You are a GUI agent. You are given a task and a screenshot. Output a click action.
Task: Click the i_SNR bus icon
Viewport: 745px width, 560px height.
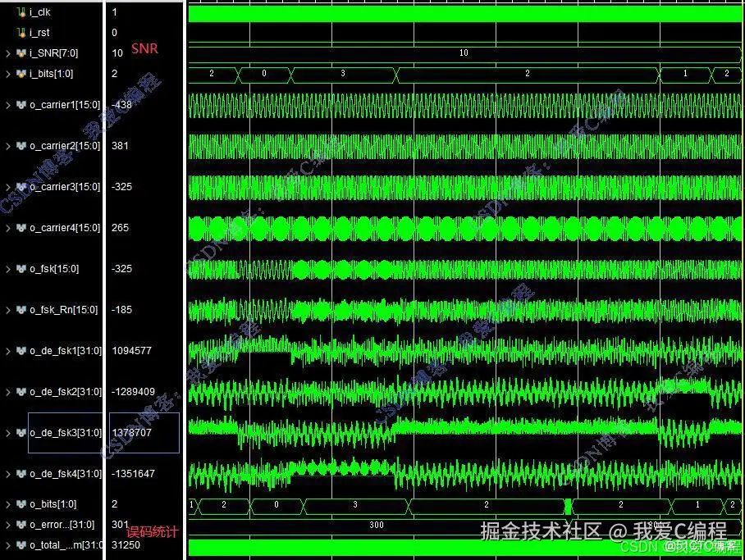[x=21, y=53]
